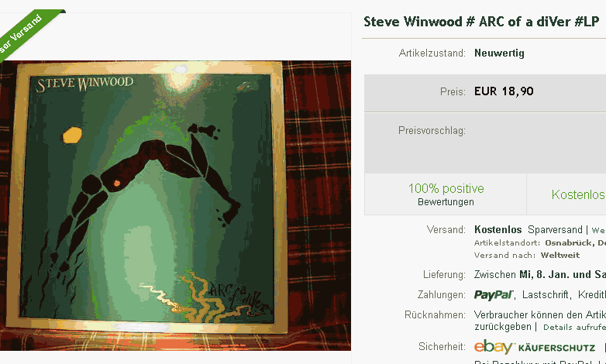Screen dimensions: 606x364
Task: Click the PayPal logo in Zahlungen row
Action: (x=494, y=295)
